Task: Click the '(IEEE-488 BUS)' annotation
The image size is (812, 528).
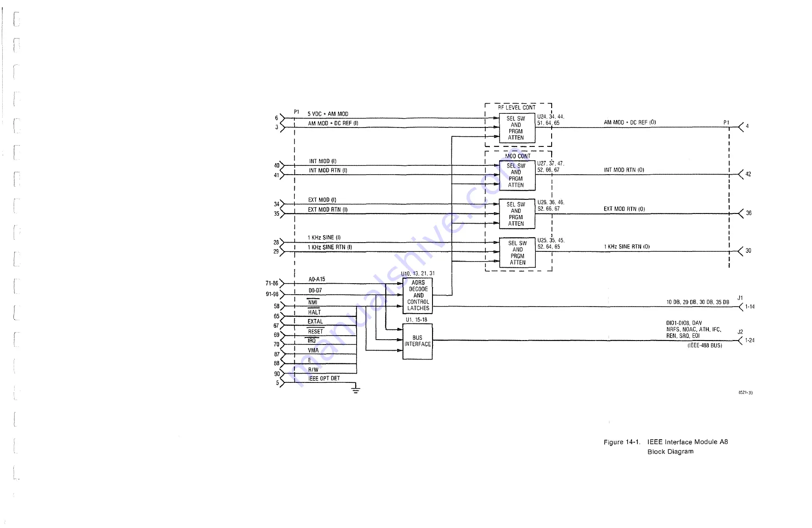Action: click(x=705, y=345)
